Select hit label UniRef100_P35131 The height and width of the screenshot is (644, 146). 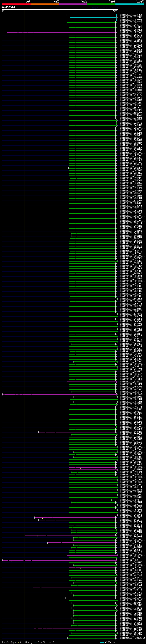(x=131, y=608)
